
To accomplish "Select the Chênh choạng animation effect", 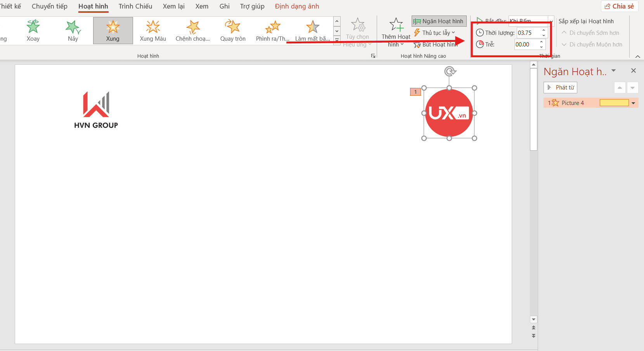I will point(193,30).
